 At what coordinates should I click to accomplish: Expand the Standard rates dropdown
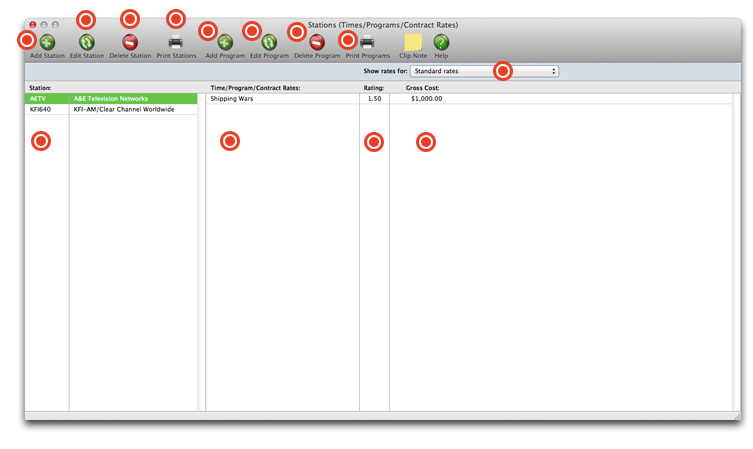pos(484,72)
